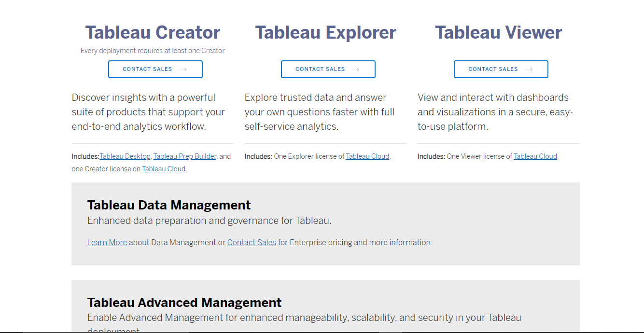Click 'Enhanced data preparation and governance for Tableau' text

[210, 221]
